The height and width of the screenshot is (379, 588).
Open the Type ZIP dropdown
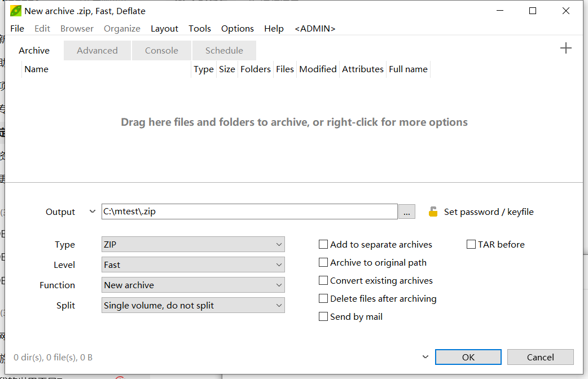click(193, 244)
